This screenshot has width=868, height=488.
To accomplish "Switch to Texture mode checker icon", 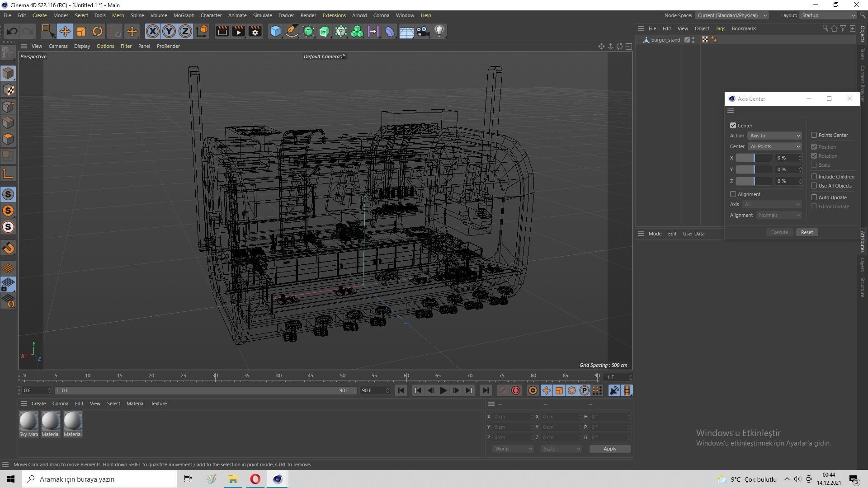I will point(8,90).
